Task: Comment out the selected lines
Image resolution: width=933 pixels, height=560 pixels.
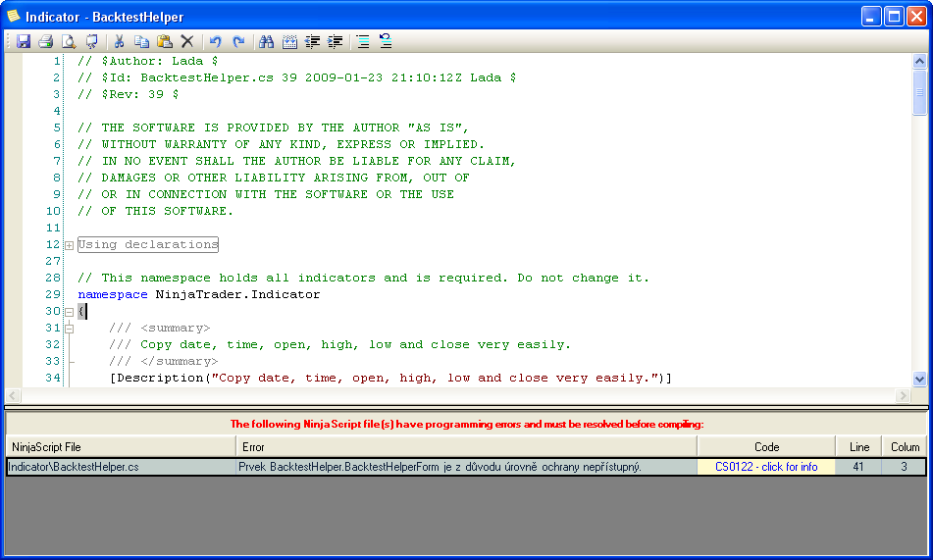Action: [363, 41]
